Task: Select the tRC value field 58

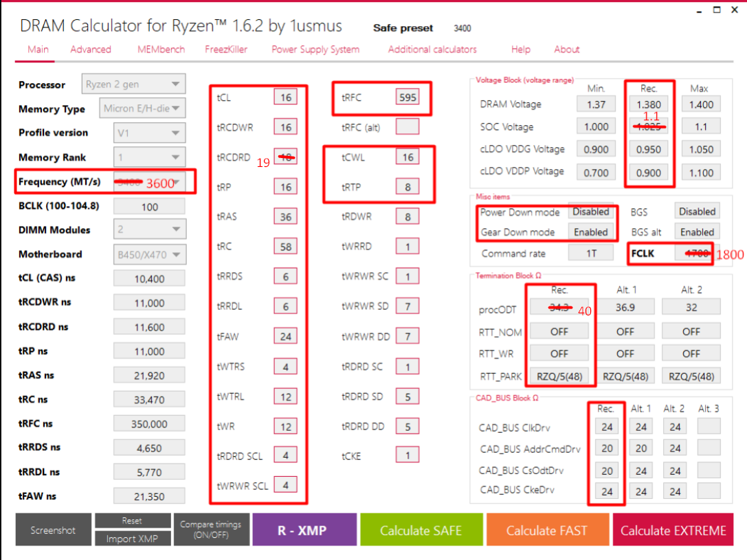Action: (x=285, y=247)
